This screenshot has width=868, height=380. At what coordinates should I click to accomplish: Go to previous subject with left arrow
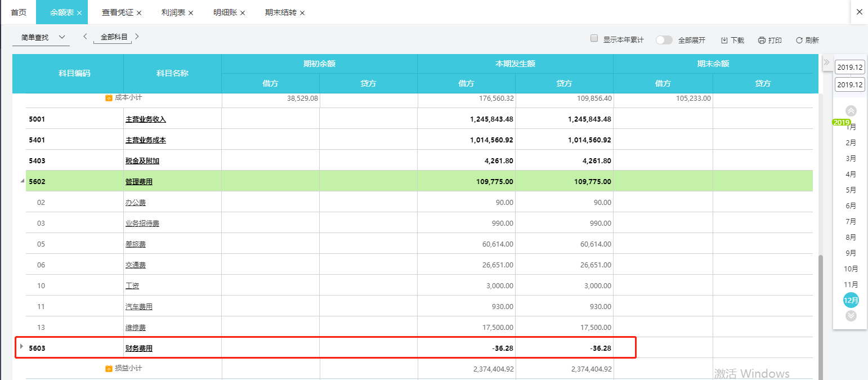point(85,37)
